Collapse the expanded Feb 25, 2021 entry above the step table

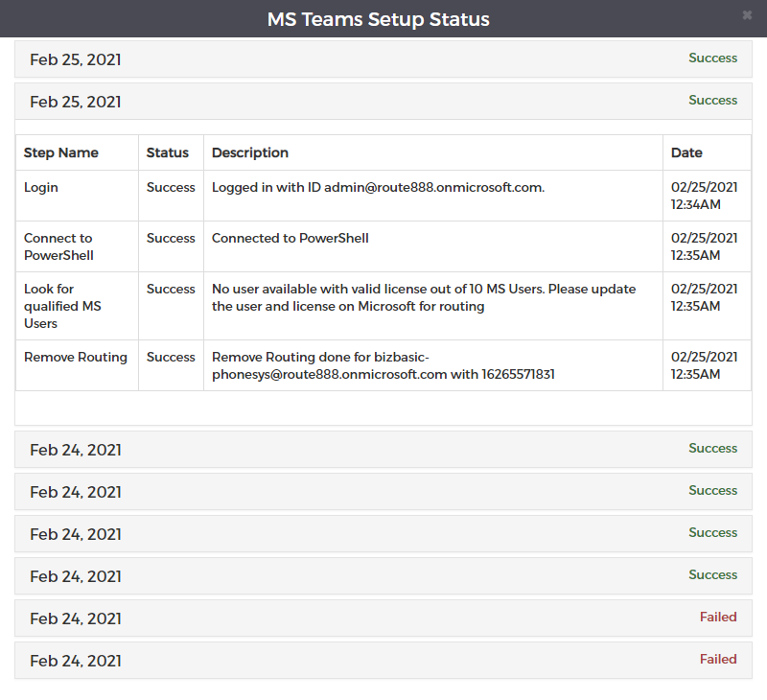pyautogui.click(x=383, y=102)
